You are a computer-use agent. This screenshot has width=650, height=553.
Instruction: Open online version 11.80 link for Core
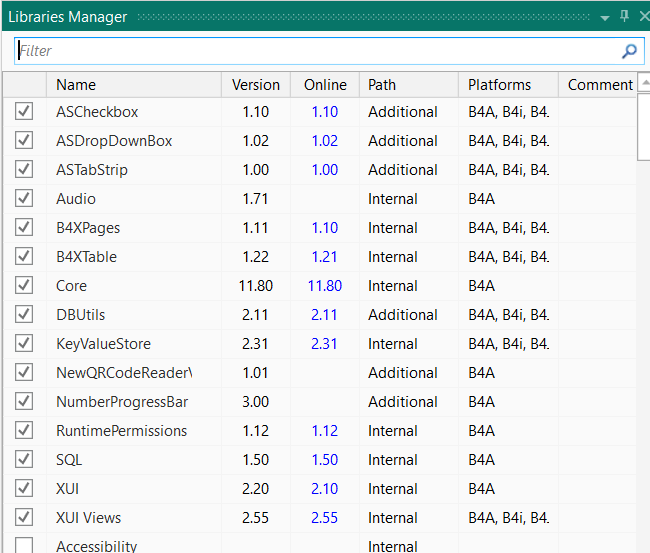tap(325, 286)
